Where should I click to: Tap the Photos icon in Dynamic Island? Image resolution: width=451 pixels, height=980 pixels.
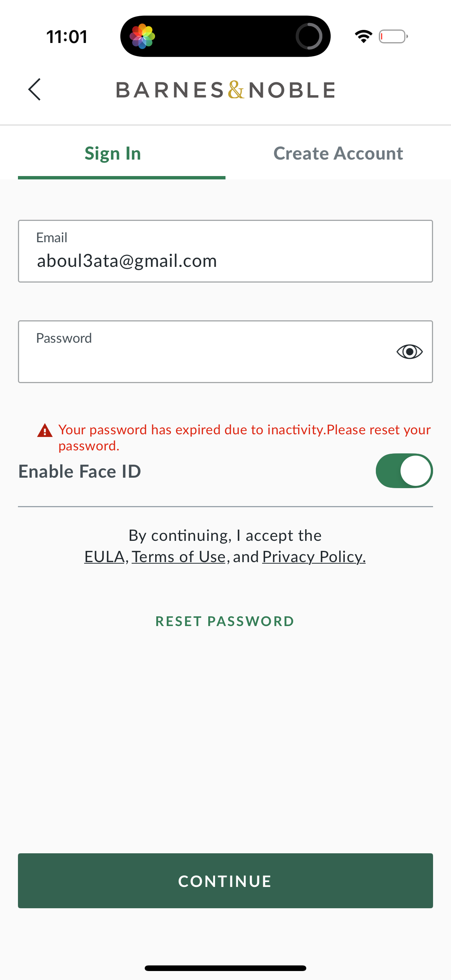142,37
